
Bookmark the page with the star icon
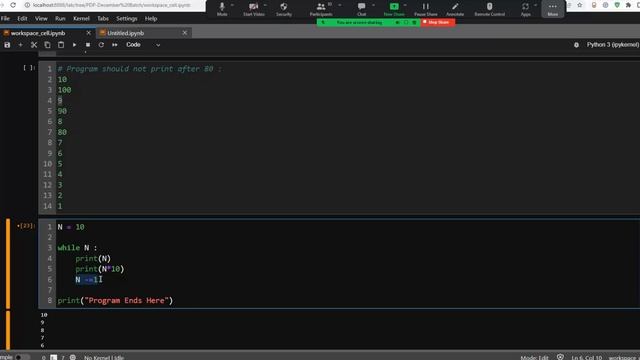580,5
